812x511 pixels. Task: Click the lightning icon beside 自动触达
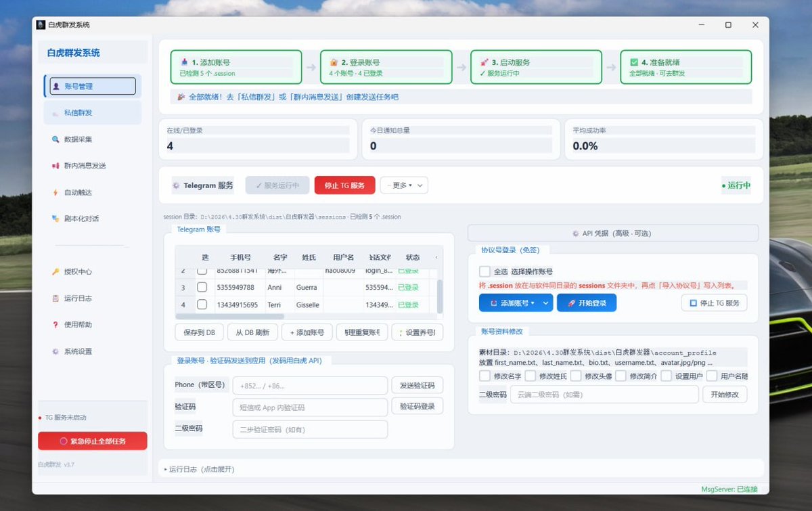[56, 192]
